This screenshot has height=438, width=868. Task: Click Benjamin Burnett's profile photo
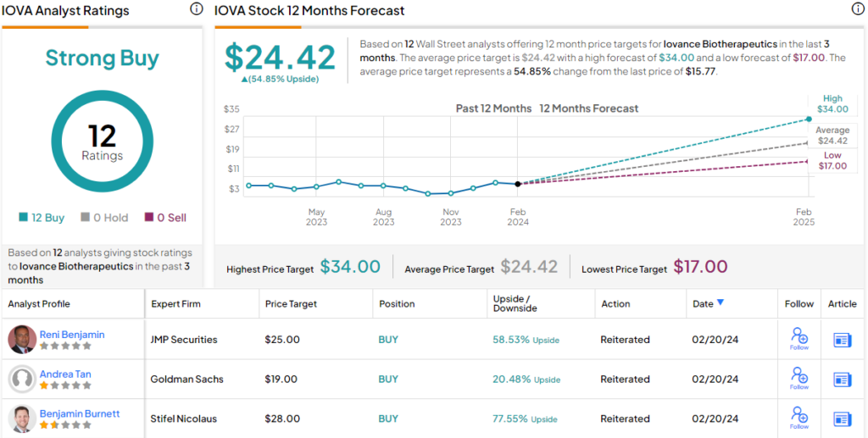(22, 419)
